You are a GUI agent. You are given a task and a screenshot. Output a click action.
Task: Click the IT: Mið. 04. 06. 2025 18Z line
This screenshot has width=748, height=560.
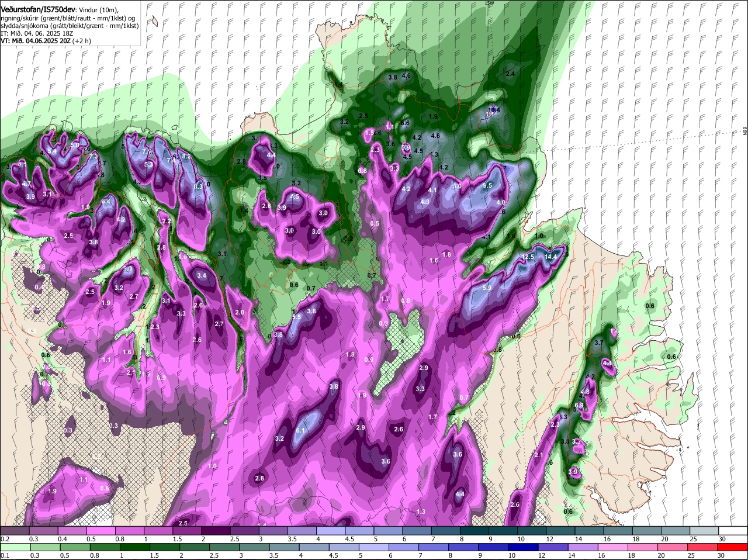37,33
